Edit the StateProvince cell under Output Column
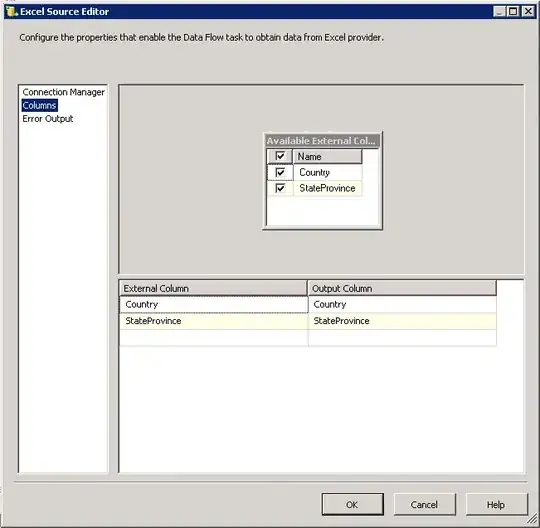The width and height of the screenshot is (540, 528). click(402, 321)
